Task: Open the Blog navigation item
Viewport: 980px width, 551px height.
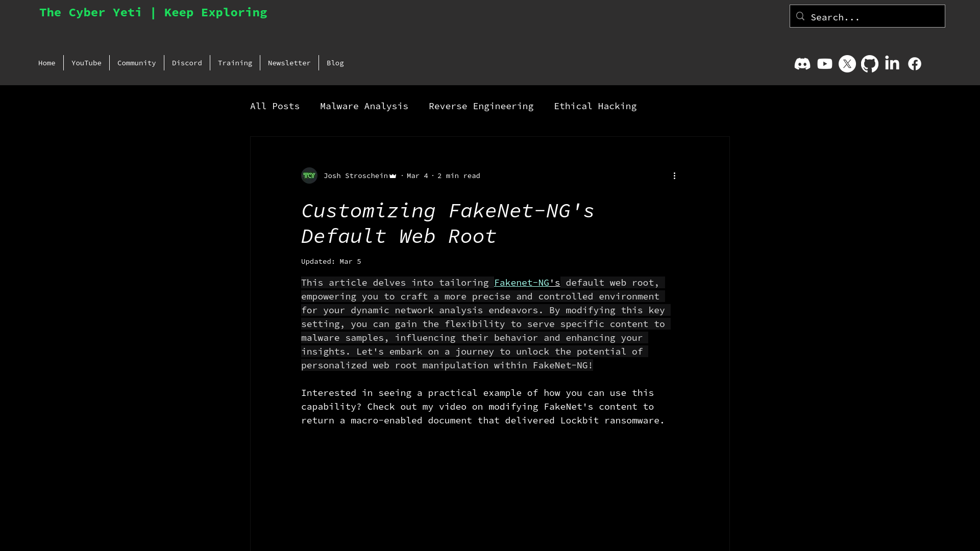Action: (335, 63)
